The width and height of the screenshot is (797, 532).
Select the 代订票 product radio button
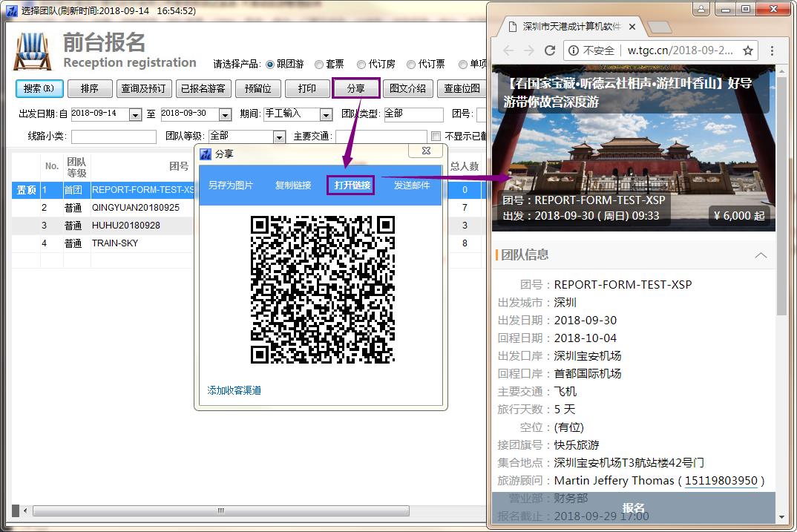[x=411, y=65]
